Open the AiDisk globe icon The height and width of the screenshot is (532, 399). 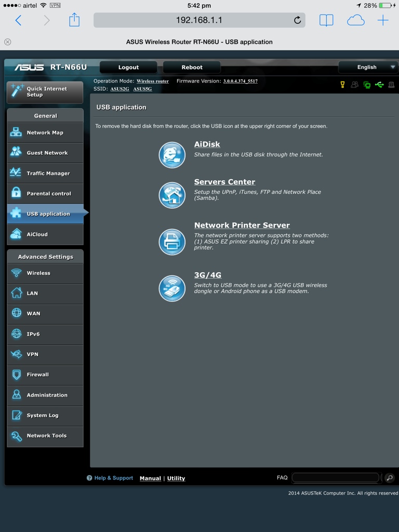pos(172,155)
